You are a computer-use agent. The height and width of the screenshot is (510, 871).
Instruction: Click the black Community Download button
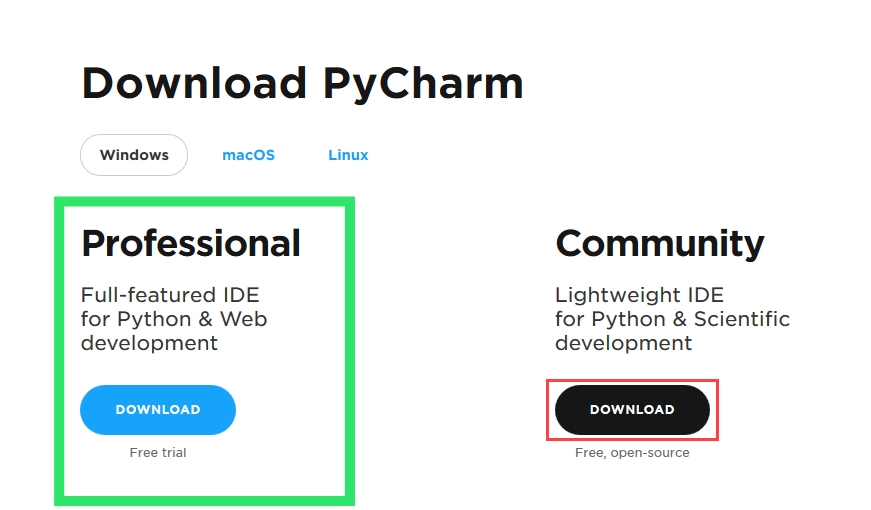[x=632, y=410]
